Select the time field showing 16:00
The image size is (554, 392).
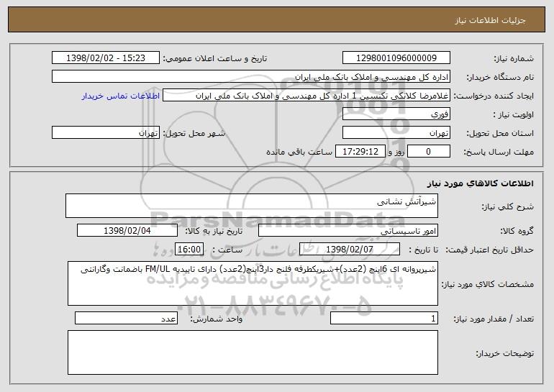pos(189,250)
